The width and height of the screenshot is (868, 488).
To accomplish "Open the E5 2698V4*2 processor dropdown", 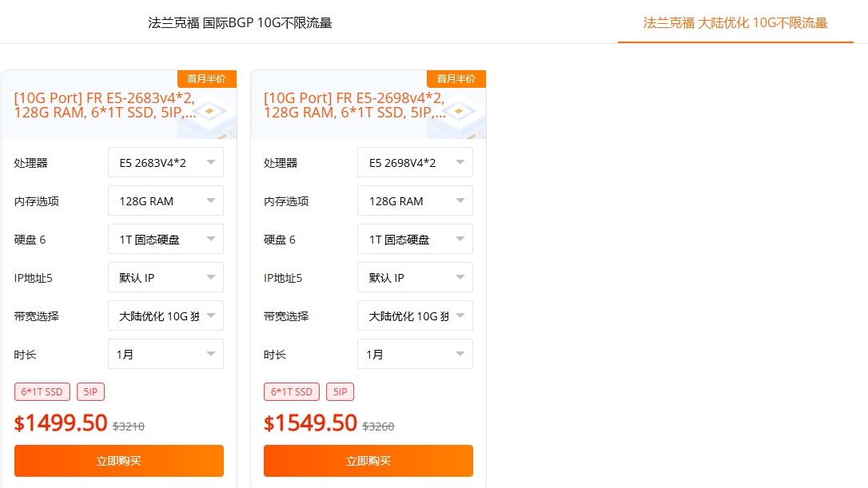I will (415, 163).
